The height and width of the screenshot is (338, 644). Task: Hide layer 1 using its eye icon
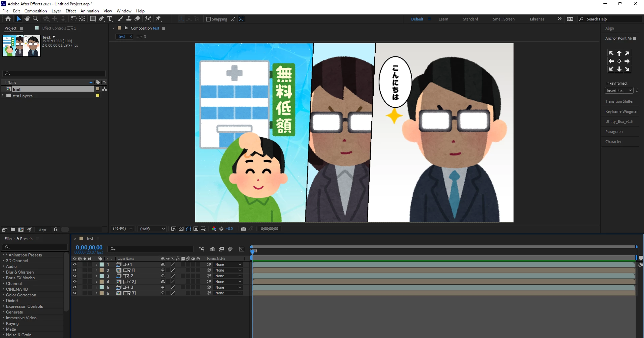74,264
